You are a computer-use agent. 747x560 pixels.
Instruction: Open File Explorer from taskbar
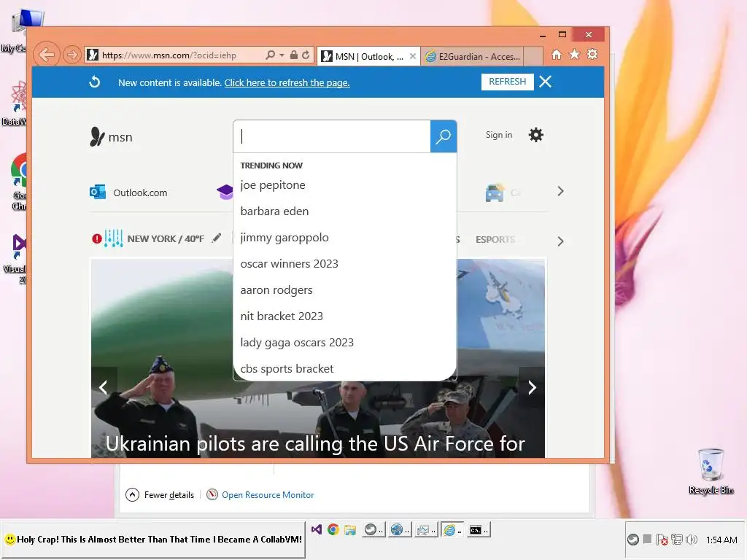(350, 529)
